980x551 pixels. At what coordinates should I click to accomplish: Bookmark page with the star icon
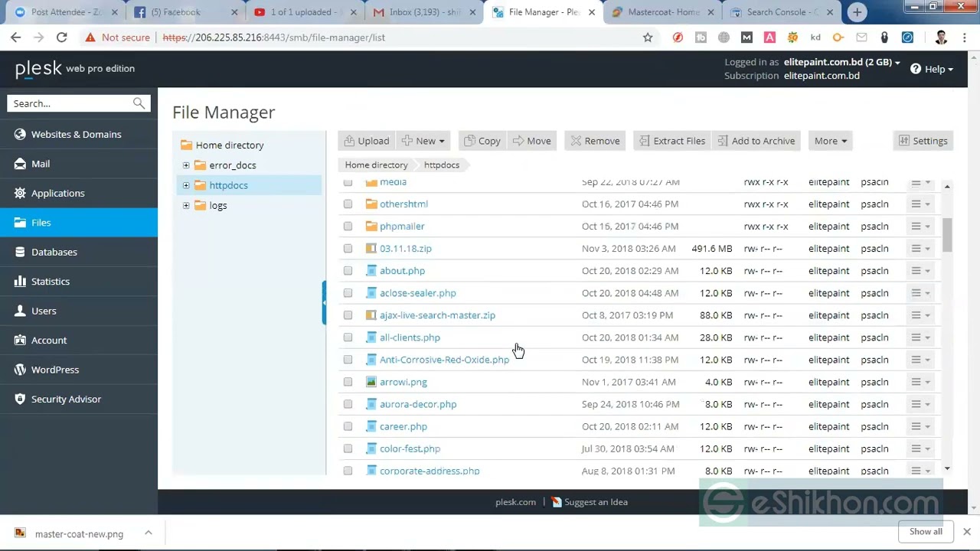[648, 37]
